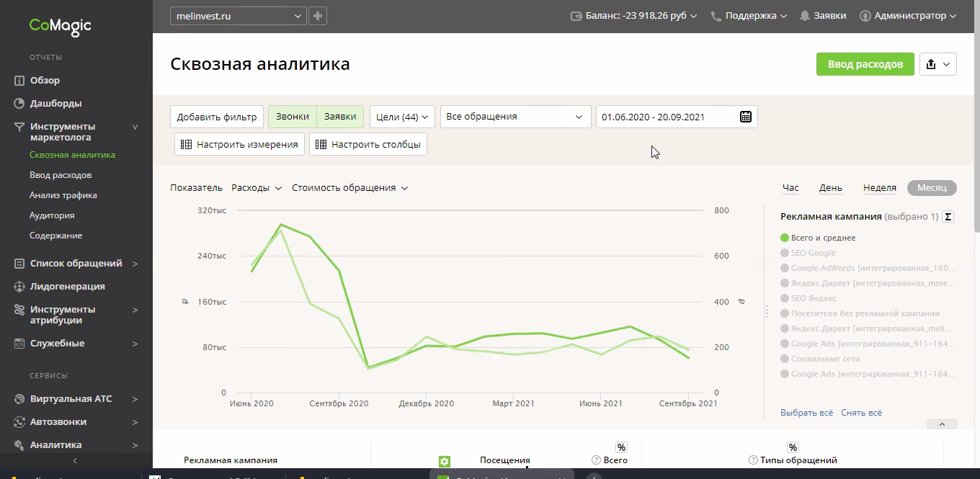This screenshot has height=479, width=980.
Task: Click percent icon above Всего column
Action: click(x=621, y=447)
